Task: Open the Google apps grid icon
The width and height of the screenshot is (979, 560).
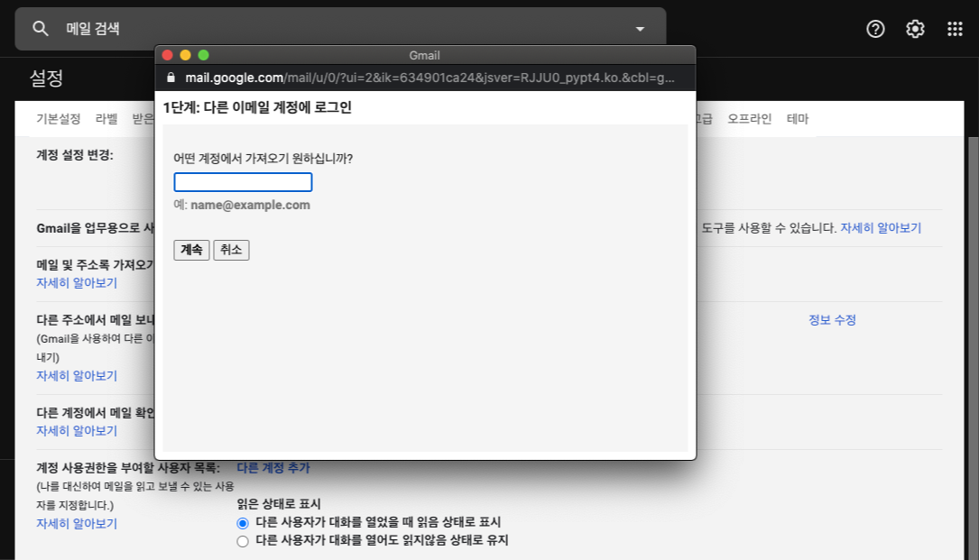Action: point(955,29)
